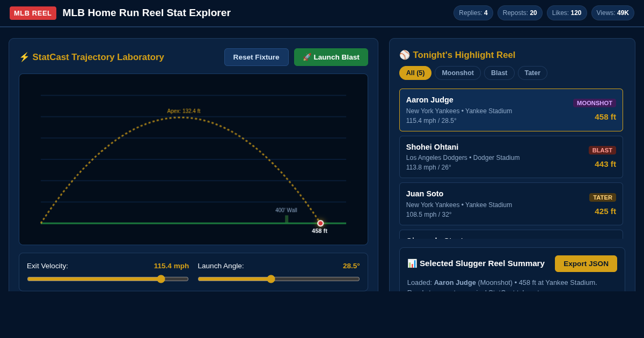The width and height of the screenshot is (644, 338).
Task: Click the Likes: 120 stat pill
Action: coord(567,13)
